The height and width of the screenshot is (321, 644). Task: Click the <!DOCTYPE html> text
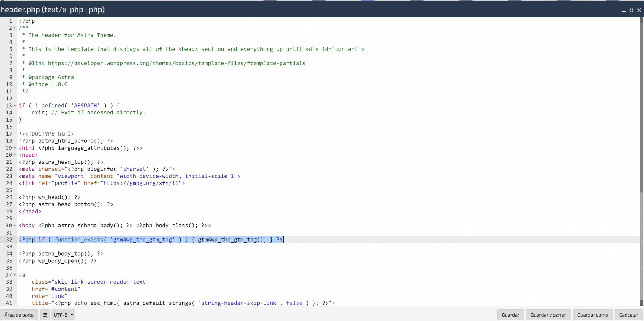coord(50,134)
